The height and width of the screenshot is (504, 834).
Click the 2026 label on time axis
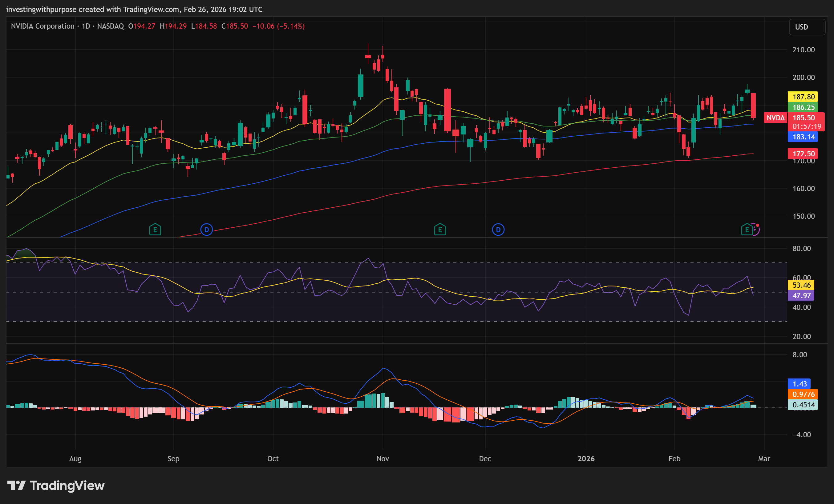point(586,459)
